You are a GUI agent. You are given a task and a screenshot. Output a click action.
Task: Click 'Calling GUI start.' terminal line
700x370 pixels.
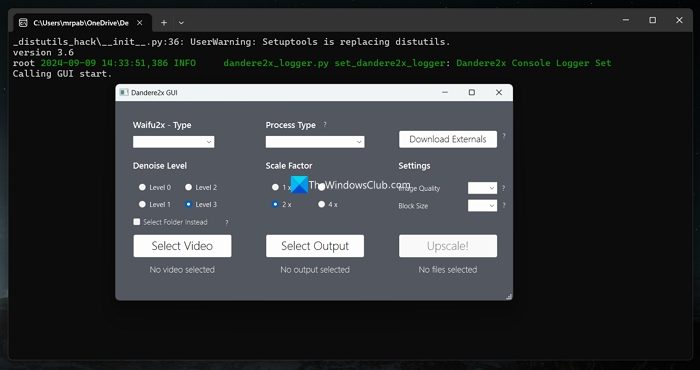(62, 74)
